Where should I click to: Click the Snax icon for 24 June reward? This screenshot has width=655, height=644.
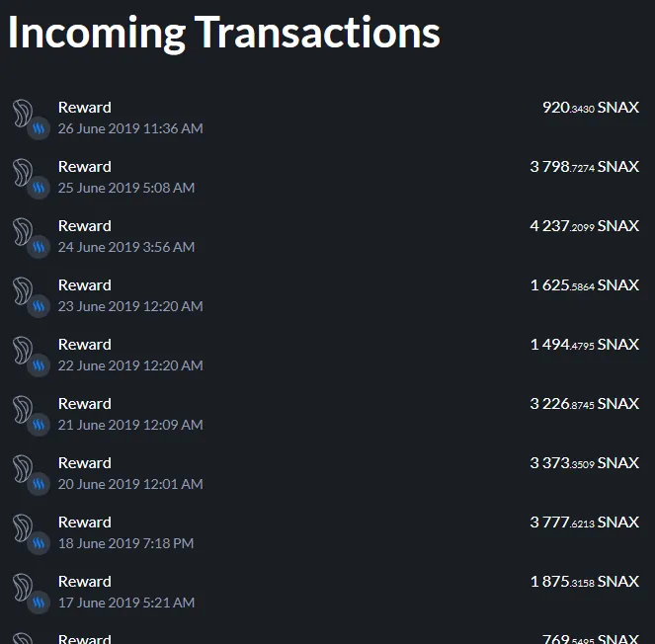pos(24,233)
